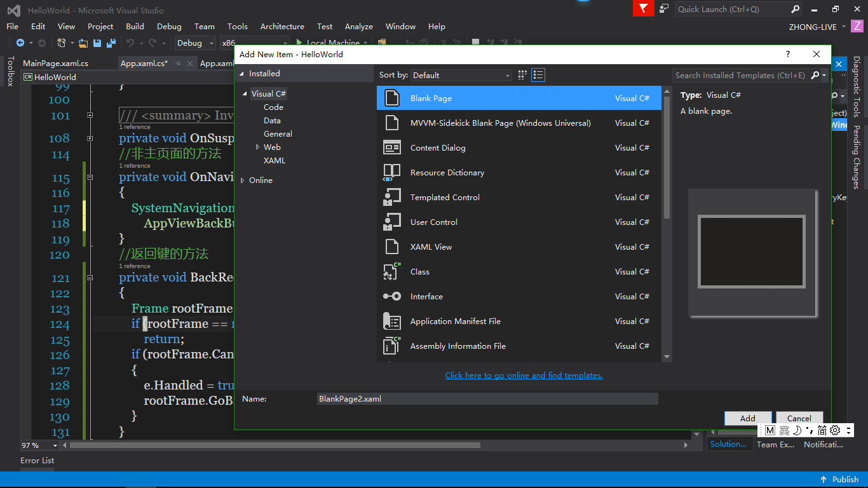The height and width of the screenshot is (488, 868).
Task: Collapse code region at line 115
Action: 90,177
